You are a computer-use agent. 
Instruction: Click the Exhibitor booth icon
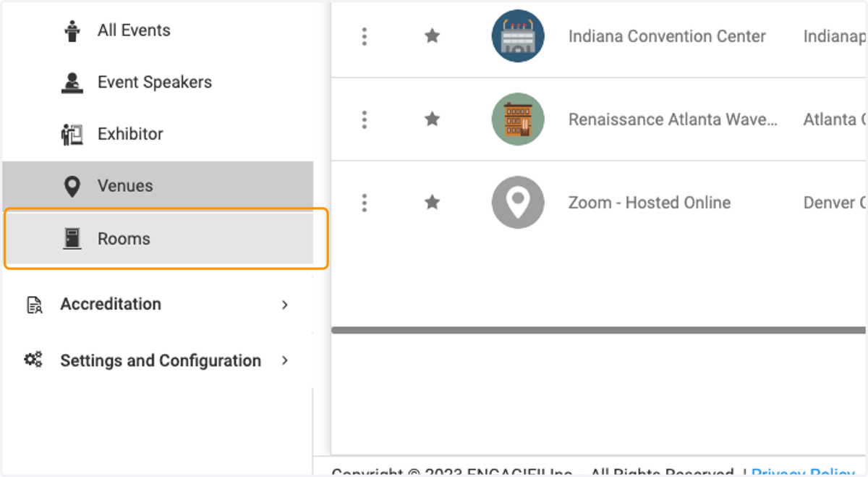(x=72, y=135)
